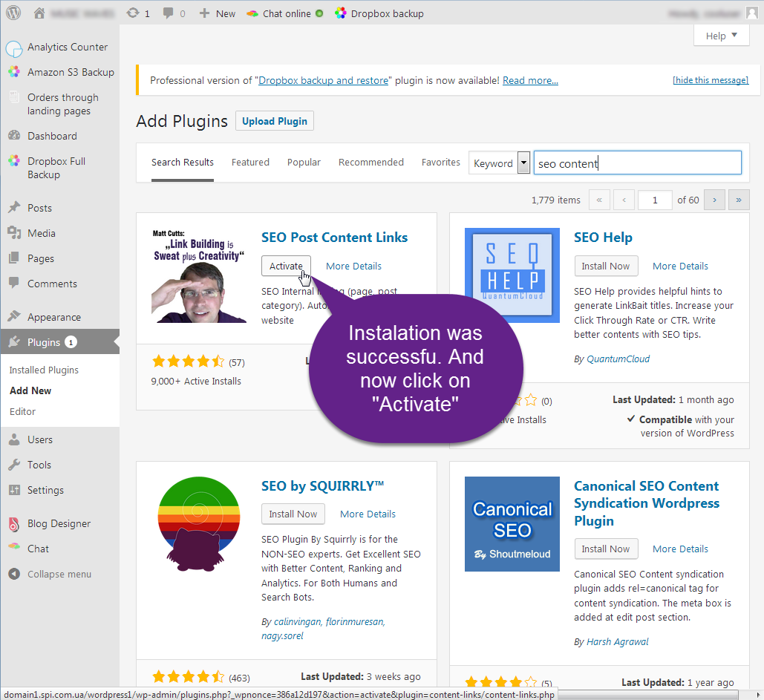Click Upload Plugin button
The width and height of the screenshot is (764, 700).
pyautogui.click(x=274, y=121)
